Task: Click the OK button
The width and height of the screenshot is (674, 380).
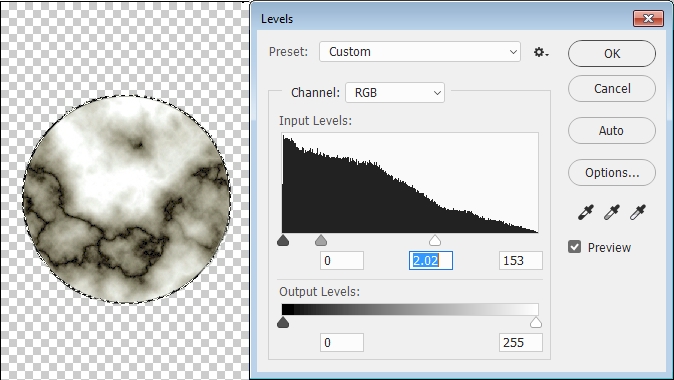Action: click(x=612, y=54)
